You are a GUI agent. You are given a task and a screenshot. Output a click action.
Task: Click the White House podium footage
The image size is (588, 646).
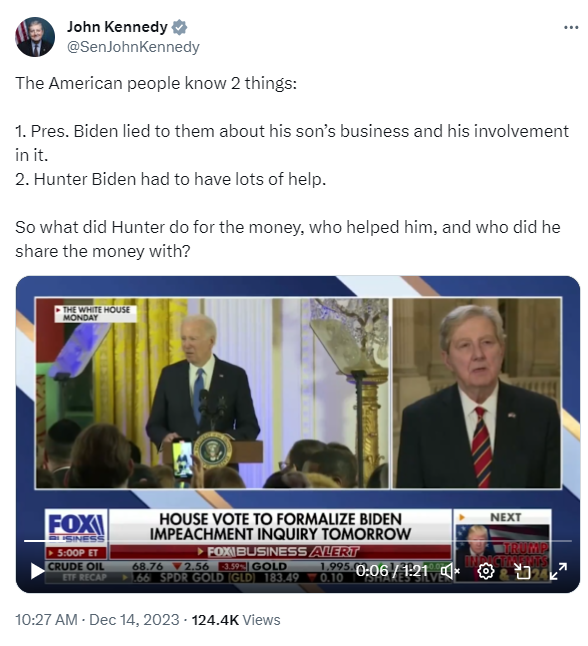point(212,393)
